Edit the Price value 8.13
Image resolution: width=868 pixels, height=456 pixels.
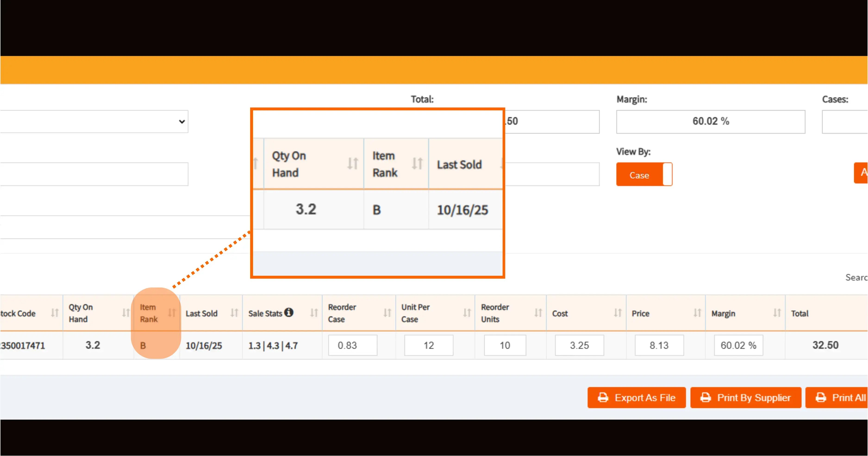(659, 345)
